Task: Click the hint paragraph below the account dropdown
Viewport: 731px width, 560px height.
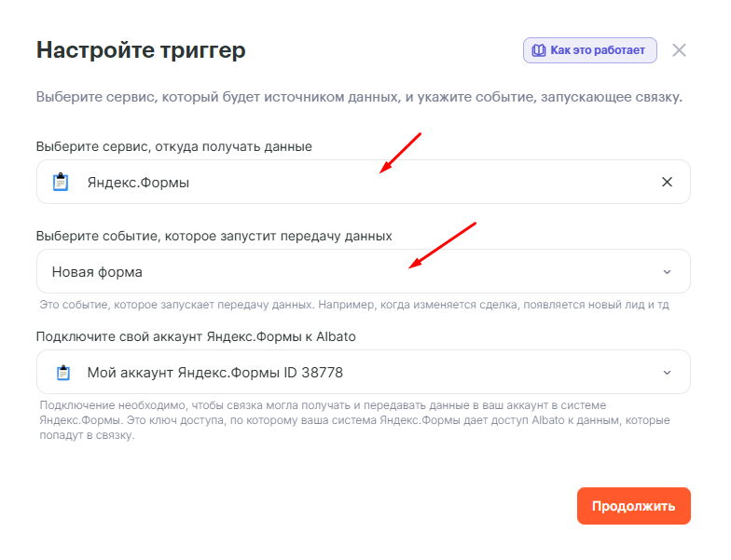Action: pyautogui.click(x=354, y=420)
